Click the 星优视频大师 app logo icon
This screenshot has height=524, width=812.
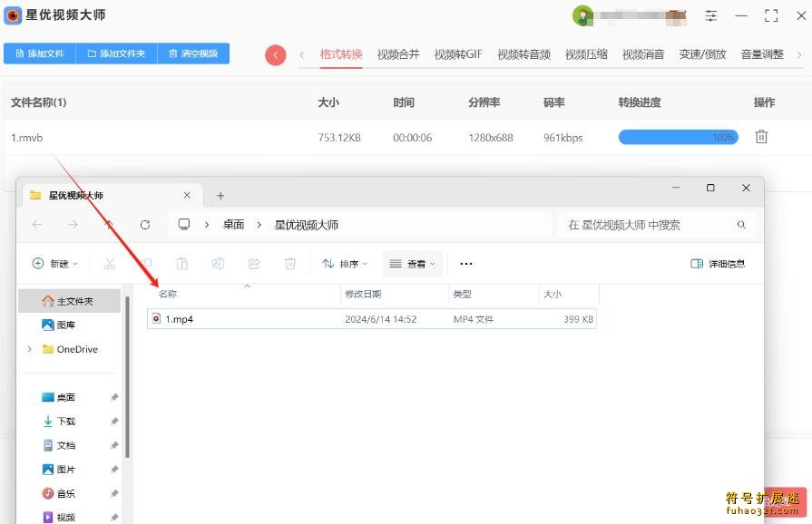pos(13,15)
